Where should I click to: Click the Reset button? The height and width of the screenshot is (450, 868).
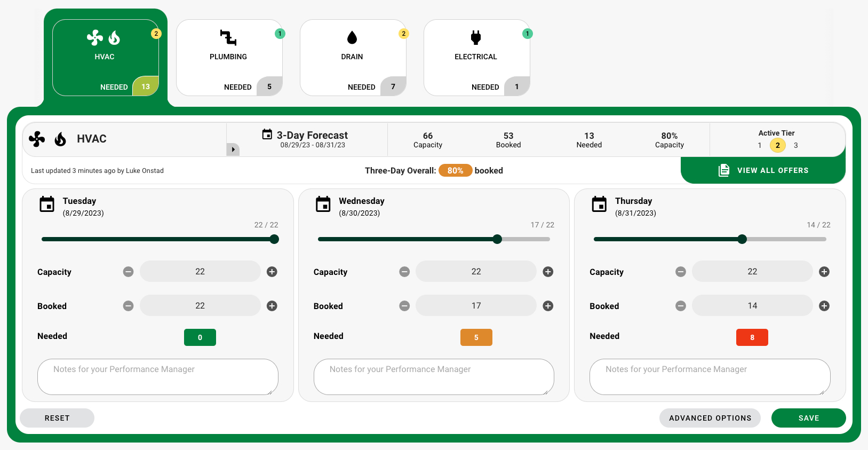point(57,418)
